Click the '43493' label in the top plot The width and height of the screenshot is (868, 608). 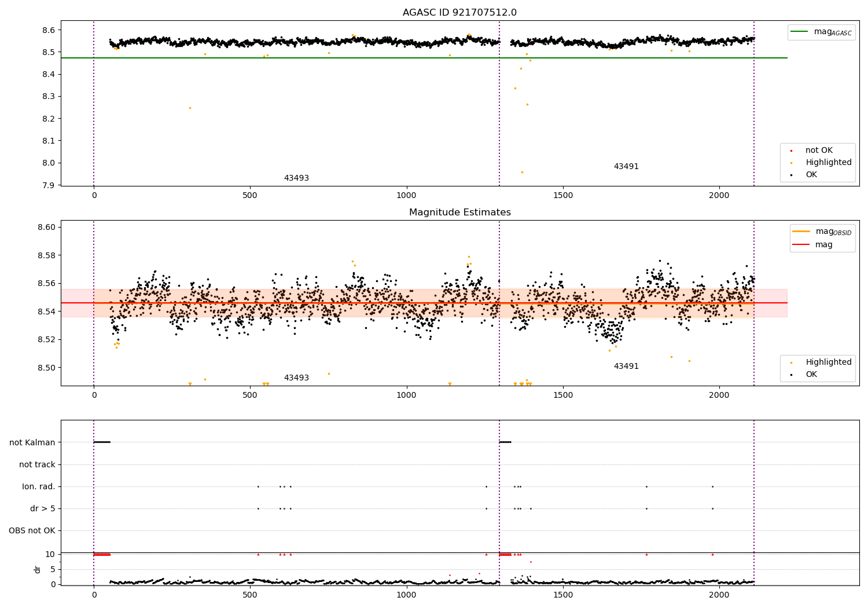click(296, 178)
